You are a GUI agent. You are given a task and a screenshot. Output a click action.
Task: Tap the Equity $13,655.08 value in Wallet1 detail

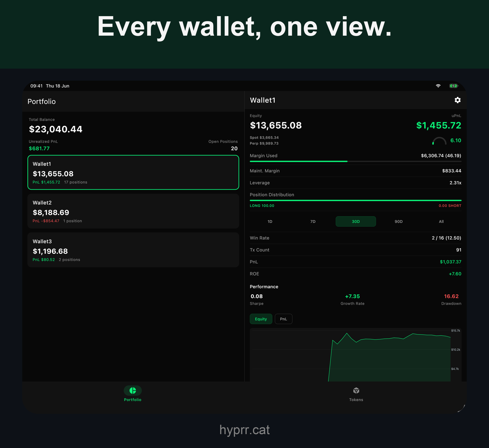[x=276, y=125]
